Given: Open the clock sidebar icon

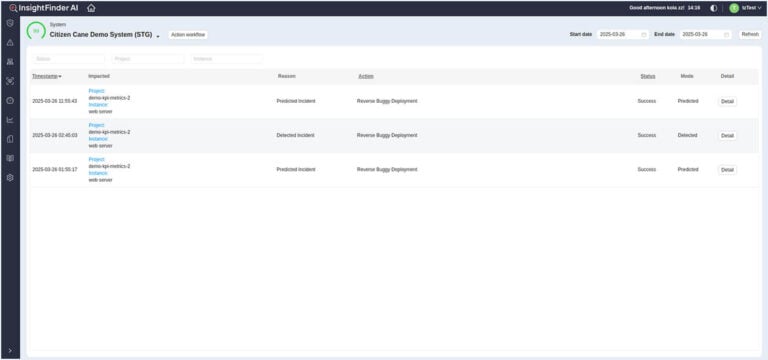Looking at the screenshot, I should [10, 100].
